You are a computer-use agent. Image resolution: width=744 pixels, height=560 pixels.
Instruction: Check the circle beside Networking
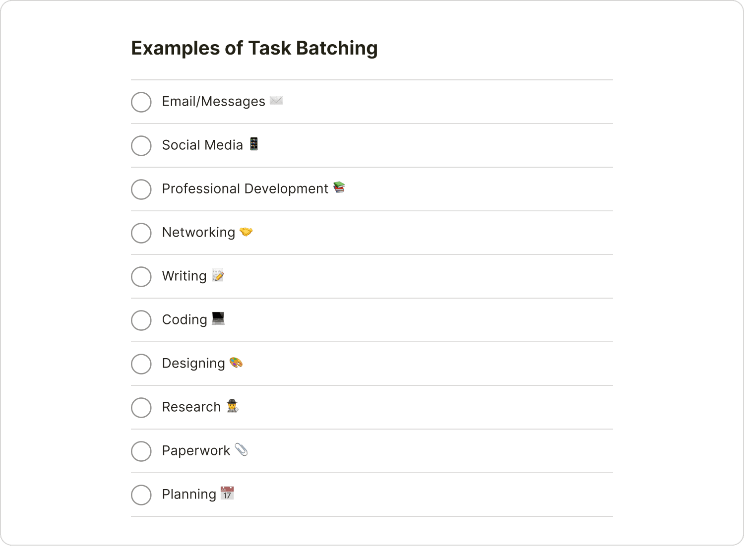[x=141, y=233]
